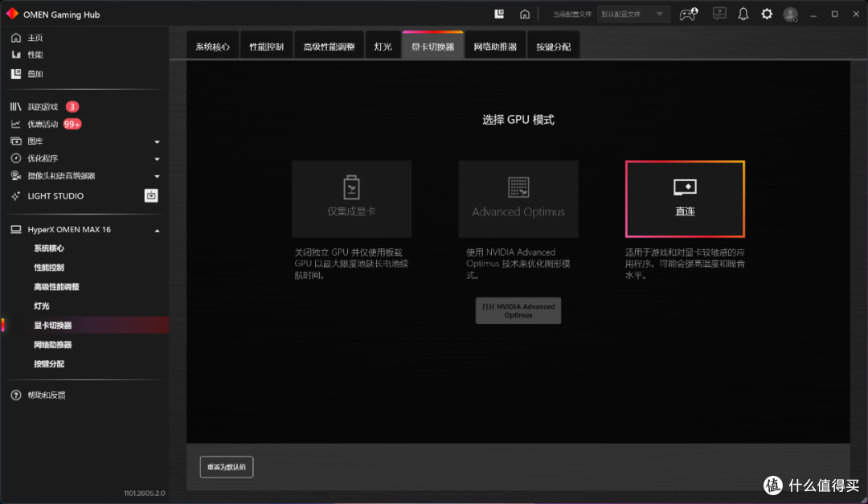868x504 pixels.
Task: Open 帮助和反馈 help icon
Action: click(15, 395)
